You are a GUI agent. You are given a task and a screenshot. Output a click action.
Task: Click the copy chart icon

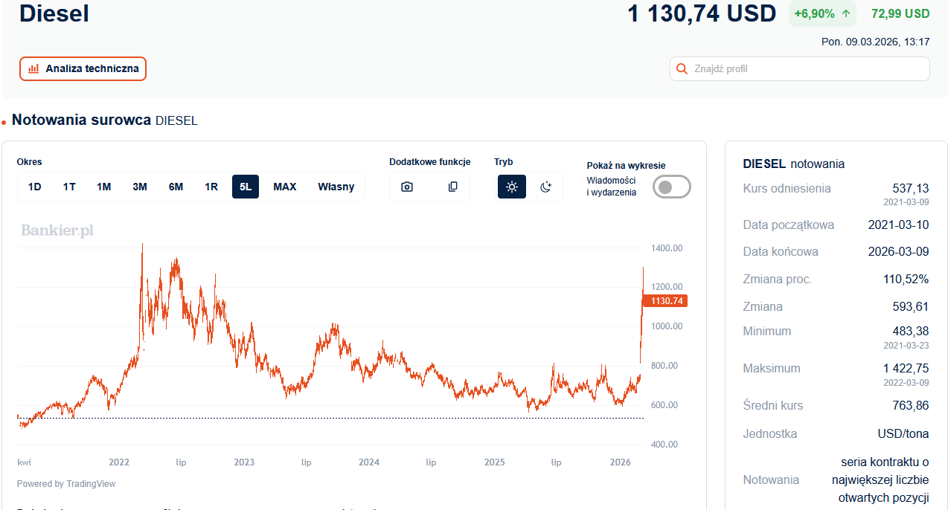click(x=453, y=187)
